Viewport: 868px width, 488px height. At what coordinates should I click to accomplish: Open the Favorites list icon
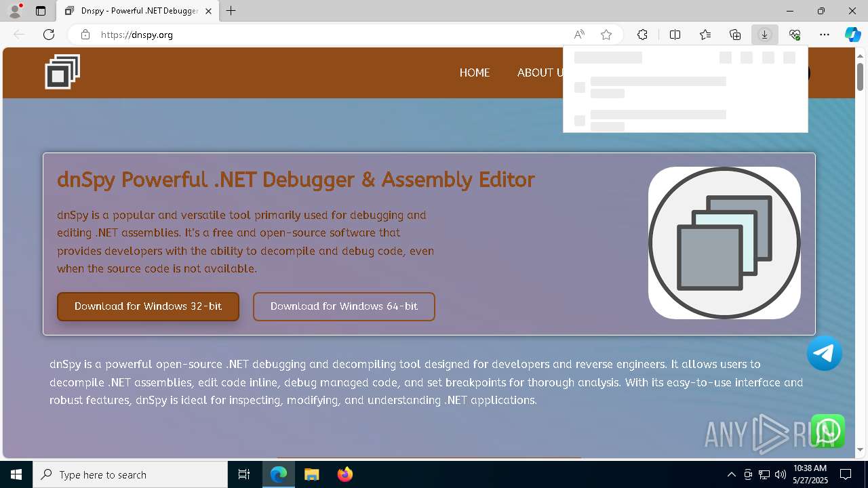click(705, 35)
